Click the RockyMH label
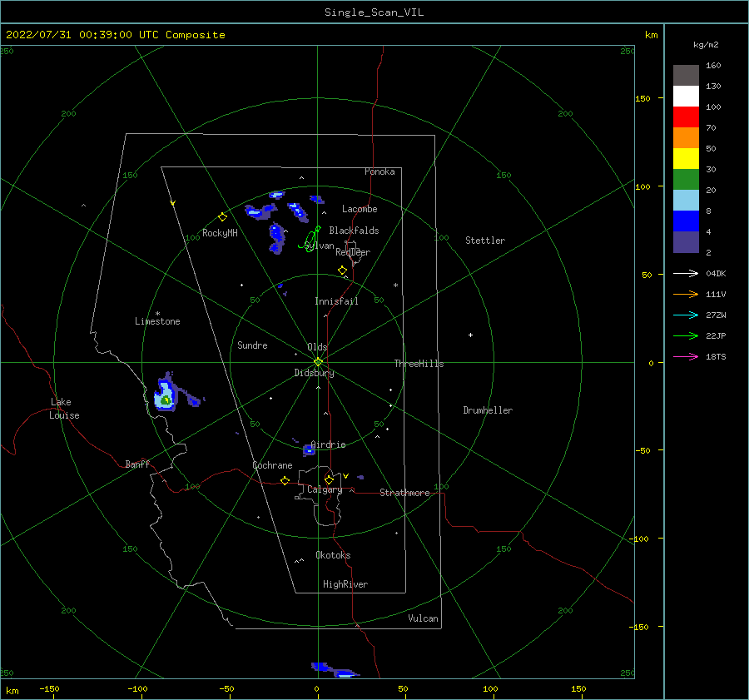The height and width of the screenshot is (700, 749). point(220,233)
